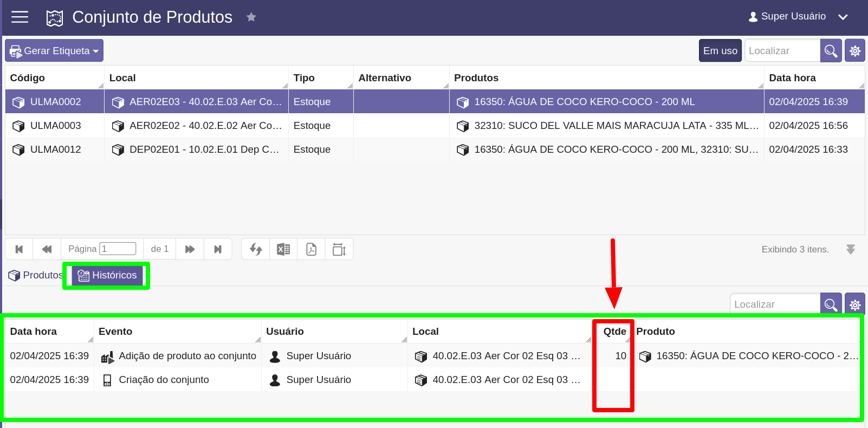Sort top grid by Tipo column

pos(321,78)
